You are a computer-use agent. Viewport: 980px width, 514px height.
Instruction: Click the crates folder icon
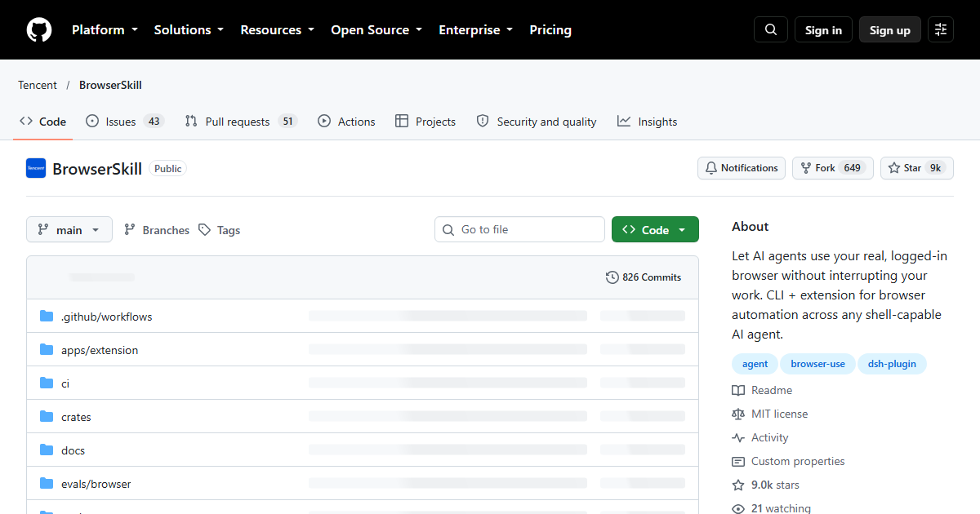(47, 417)
